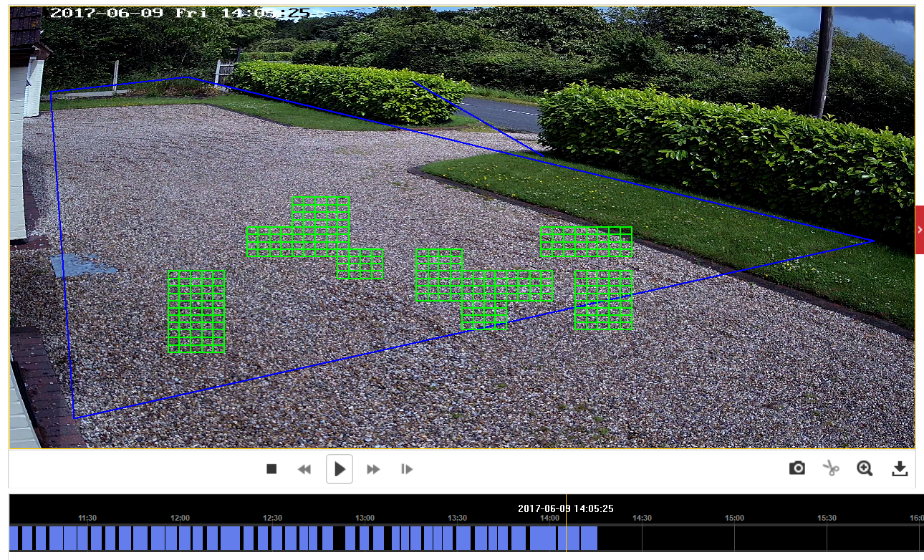Start clipping with the scissors icon
The width and height of the screenshot is (924, 560).
[x=831, y=468]
